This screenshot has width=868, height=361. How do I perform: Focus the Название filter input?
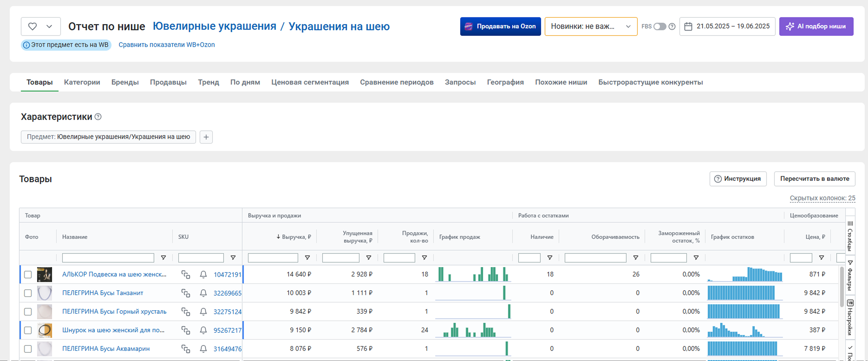click(x=108, y=258)
